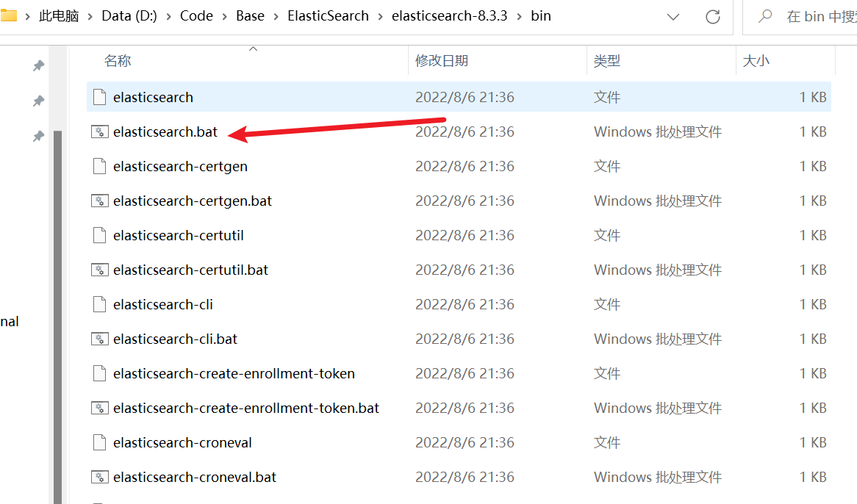
Task: Select file name elasticsearch.bat
Action: (x=165, y=132)
